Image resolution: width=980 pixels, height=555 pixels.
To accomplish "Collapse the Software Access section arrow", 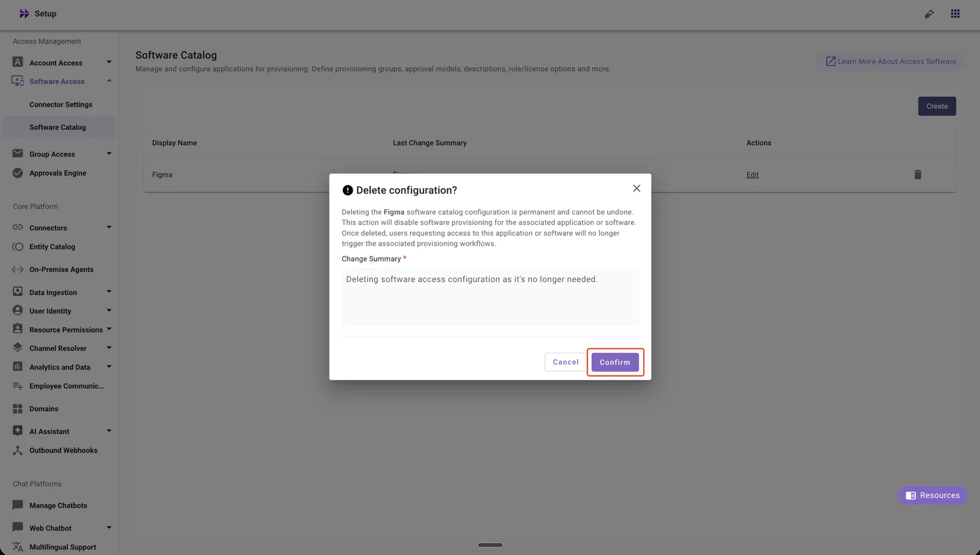I will pos(109,81).
